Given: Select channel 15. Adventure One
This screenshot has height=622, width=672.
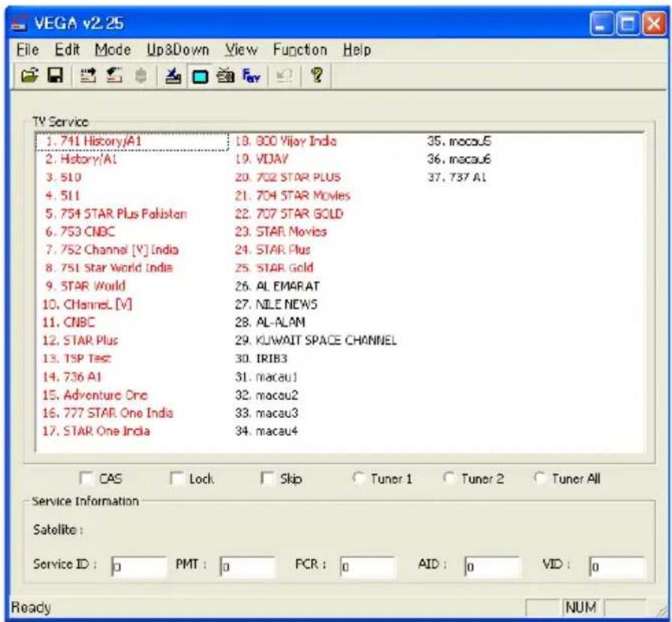Looking at the screenshot, I should tap(95, 395).
